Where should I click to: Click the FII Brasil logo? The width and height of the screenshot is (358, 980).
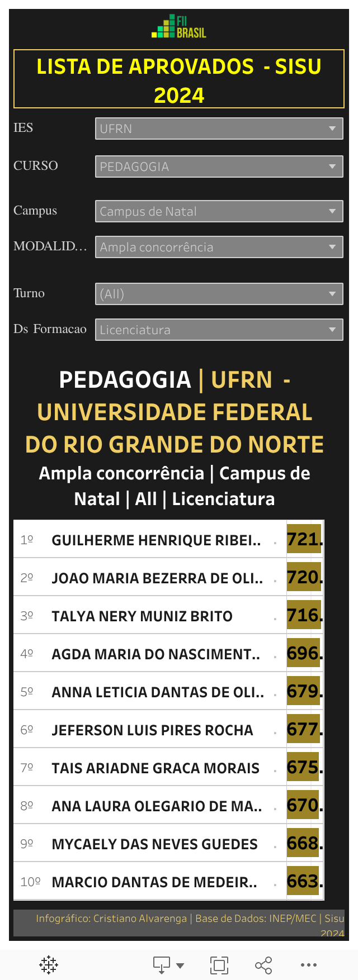(179, 27)
